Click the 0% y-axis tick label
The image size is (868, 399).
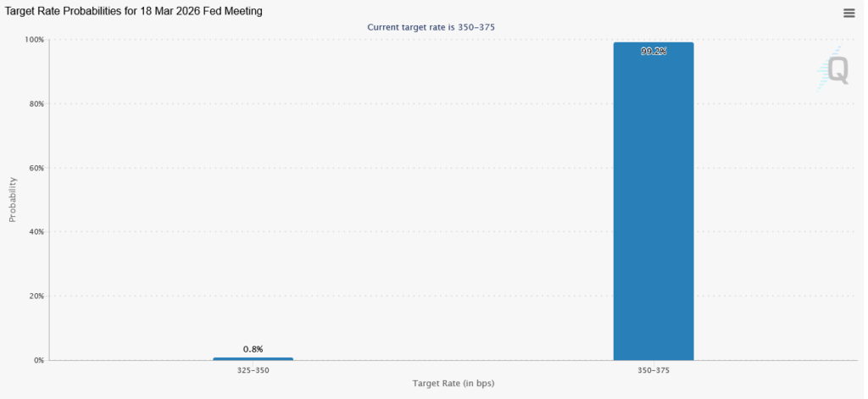(38, 360)
